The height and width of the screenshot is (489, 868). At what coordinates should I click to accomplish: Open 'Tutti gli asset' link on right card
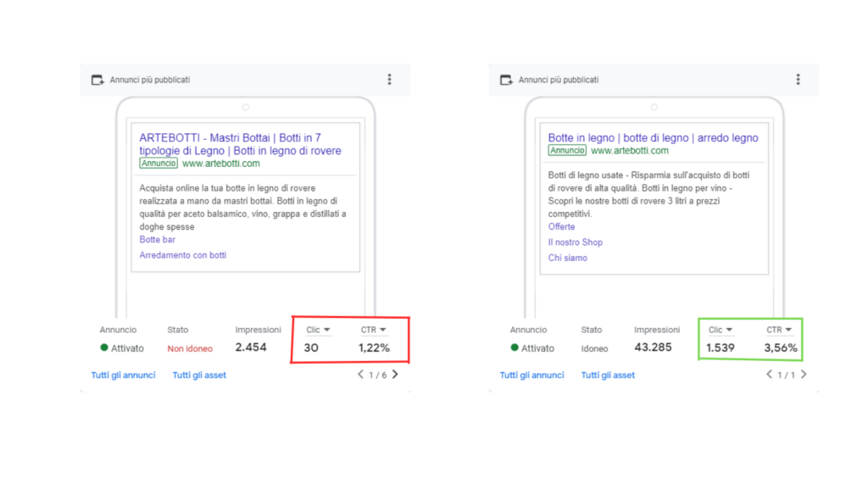coord(608,375)
